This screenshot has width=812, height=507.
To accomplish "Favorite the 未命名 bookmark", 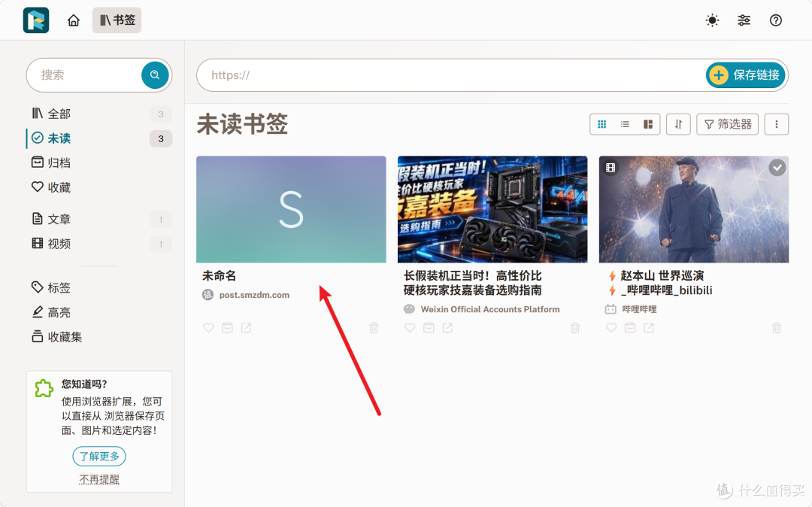I will coord(208,328).
